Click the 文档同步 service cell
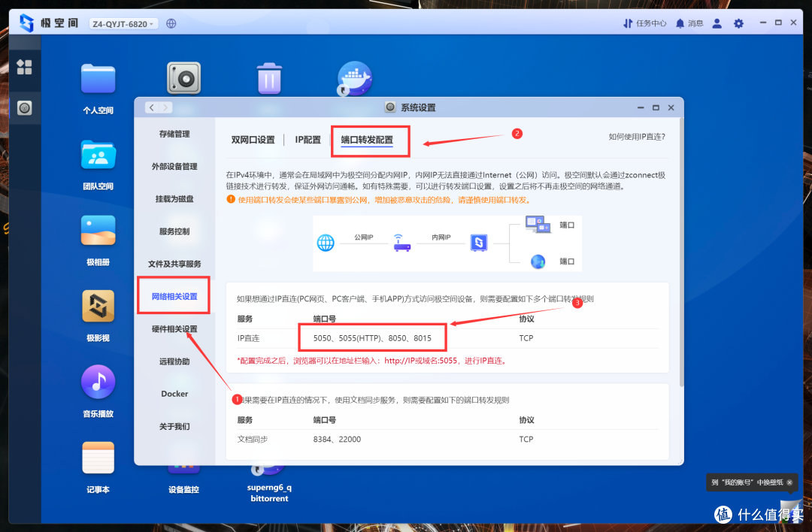Image resolution: width=812 pixels, height=532 pixels. click(x=252, y=439)
